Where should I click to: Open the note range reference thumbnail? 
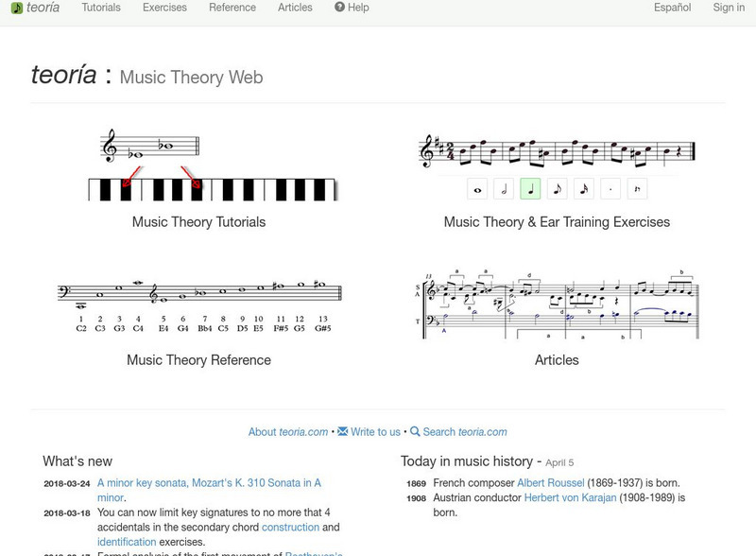tap(199, 306)
